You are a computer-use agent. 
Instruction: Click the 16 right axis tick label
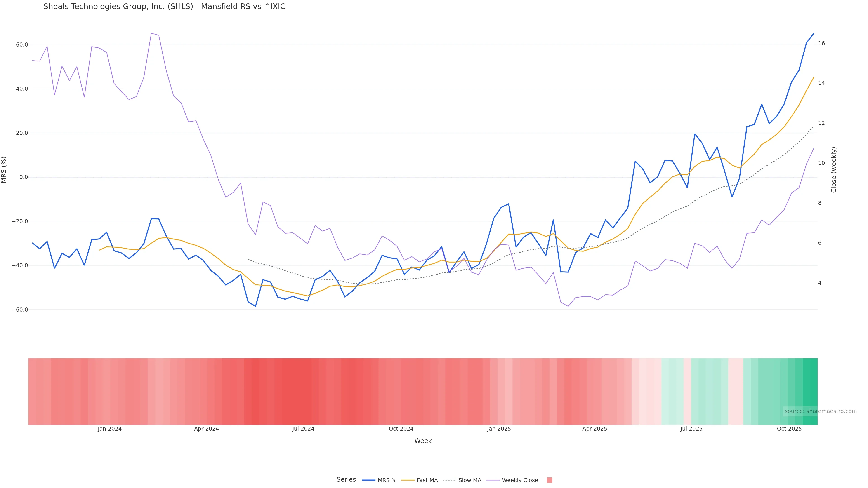(x=821, y=43)
